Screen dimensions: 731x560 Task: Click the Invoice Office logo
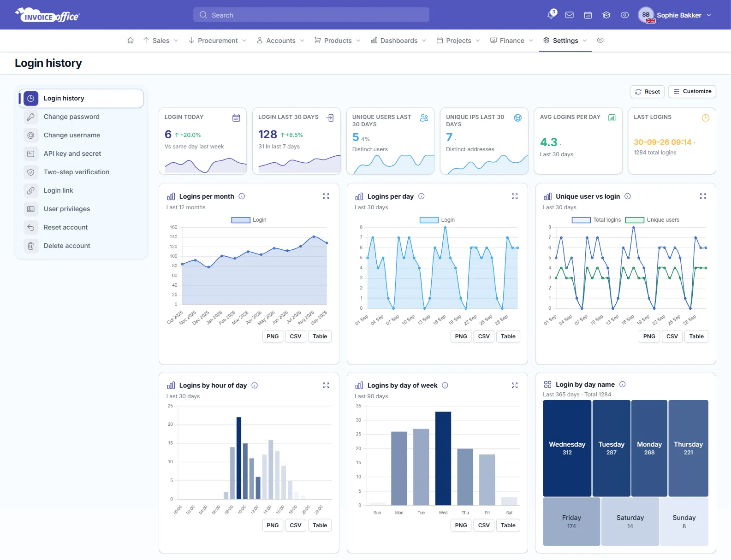48,15
